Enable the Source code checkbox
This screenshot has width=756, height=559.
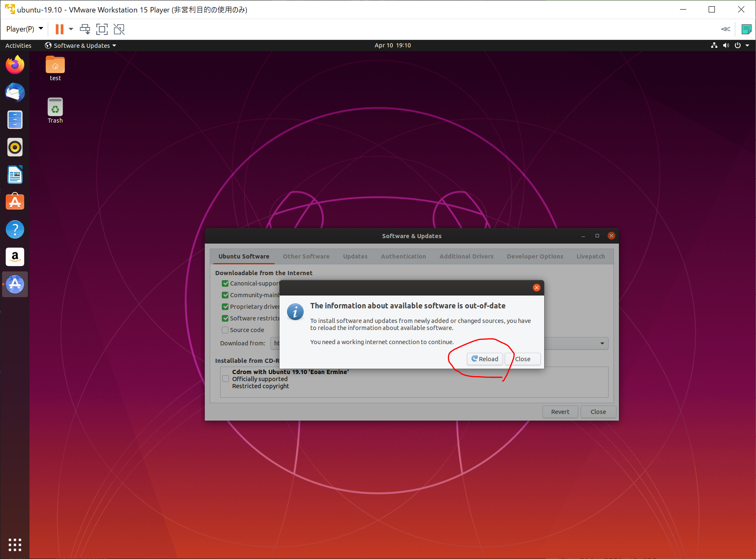tap(225, 330)
